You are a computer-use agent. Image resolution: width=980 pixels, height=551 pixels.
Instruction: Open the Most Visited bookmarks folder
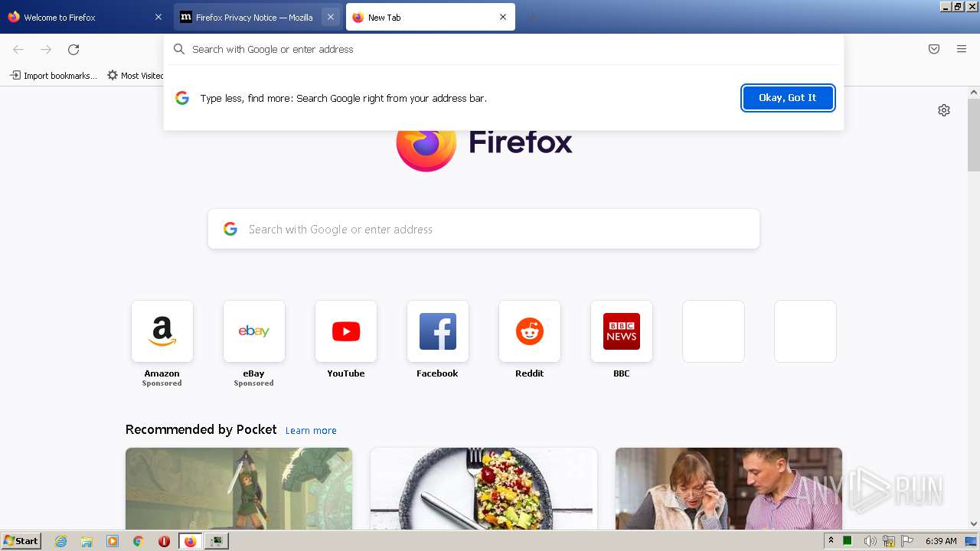pyautogui.click(x=136, y=76)
